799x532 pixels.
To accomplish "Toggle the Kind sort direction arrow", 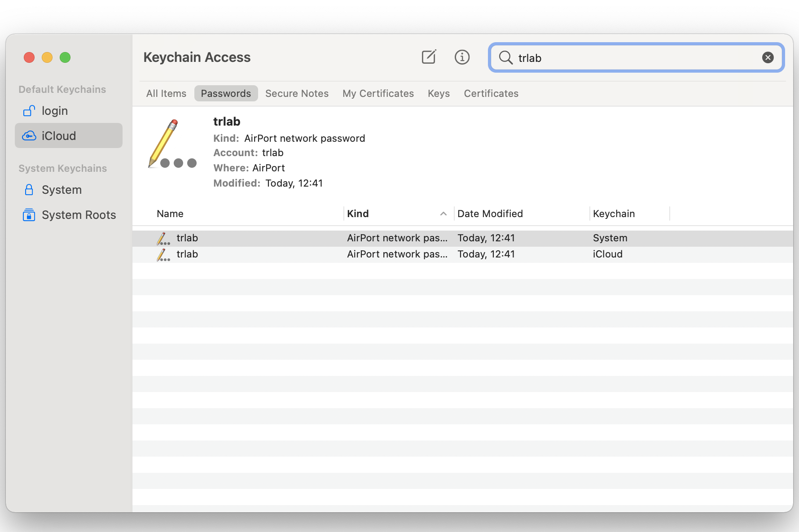I will (x=443, y=214).
